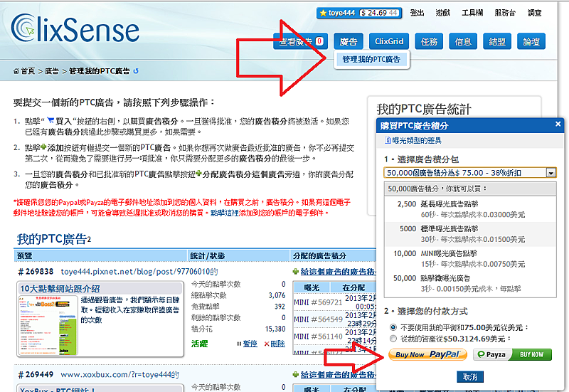Click the info icon beside 曝光類型的差異

(388, 140)
